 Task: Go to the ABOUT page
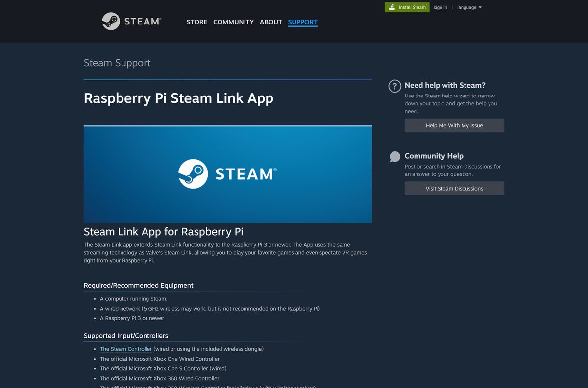point(271,22)
